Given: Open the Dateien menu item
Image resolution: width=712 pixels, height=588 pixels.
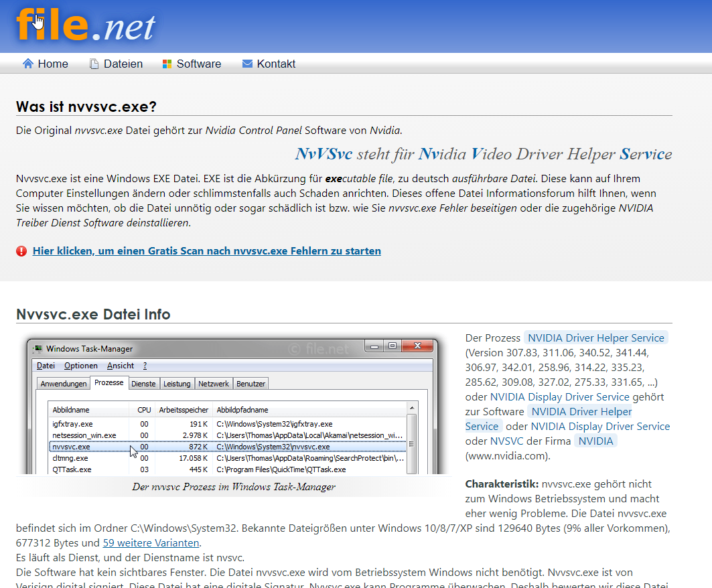Looking at the screenshot, I should click(x=123, y=64).
